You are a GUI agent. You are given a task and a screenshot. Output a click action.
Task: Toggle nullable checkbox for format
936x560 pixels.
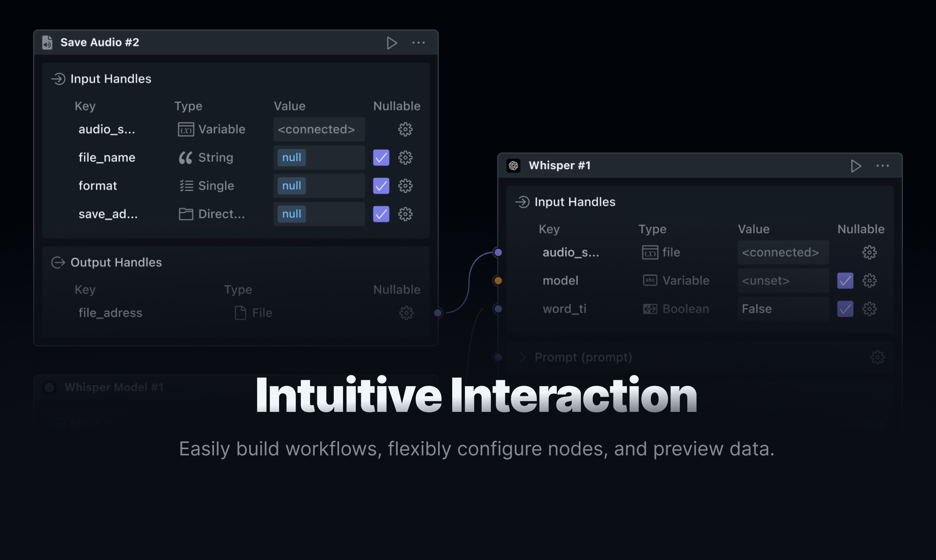[x=381, y=186]
